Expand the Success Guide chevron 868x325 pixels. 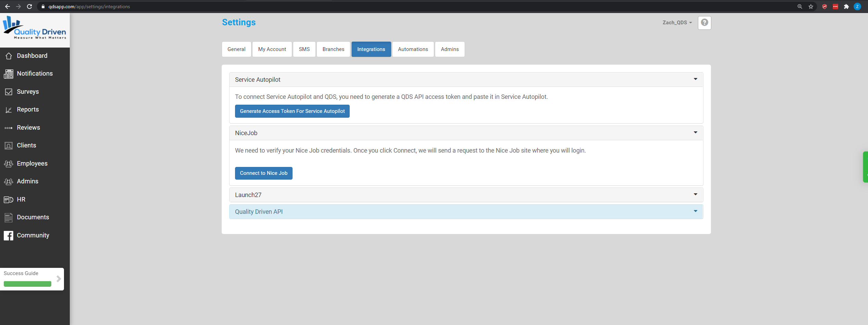59,279
